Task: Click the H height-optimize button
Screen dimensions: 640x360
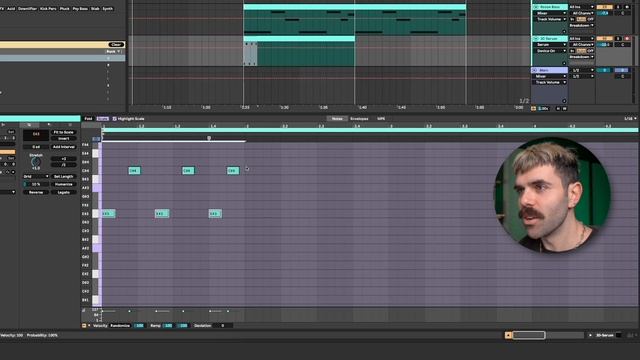Action: click(558, 109)
